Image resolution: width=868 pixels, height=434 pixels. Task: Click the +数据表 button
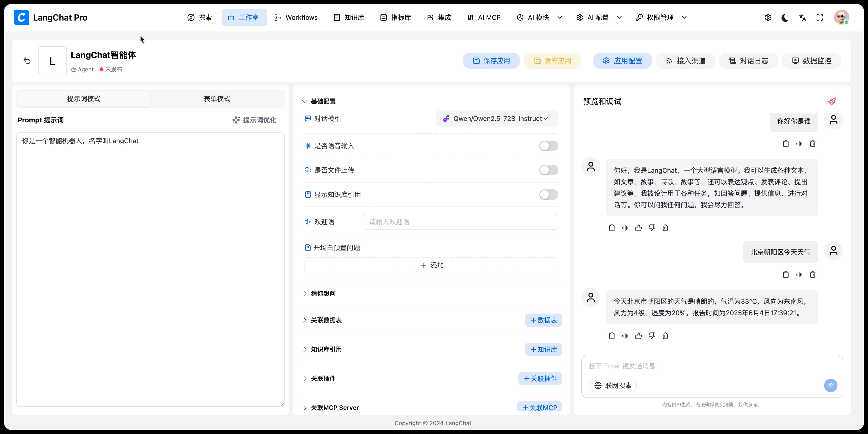click(x=544, y=320)
